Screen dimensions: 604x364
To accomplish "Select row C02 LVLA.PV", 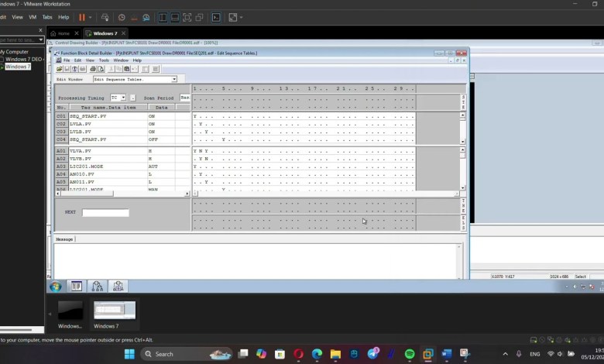I will (123, 124).
